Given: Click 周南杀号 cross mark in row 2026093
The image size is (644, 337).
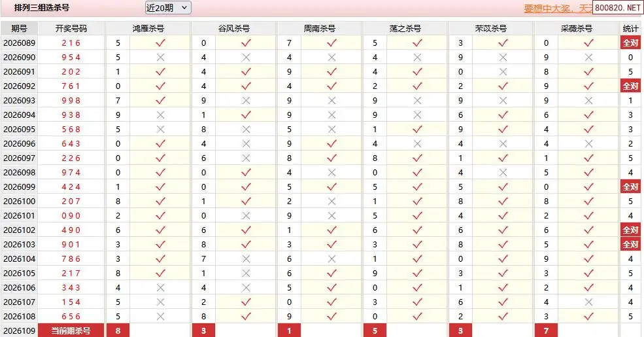Looking at the screenshot, I should [x=331, y=101].
